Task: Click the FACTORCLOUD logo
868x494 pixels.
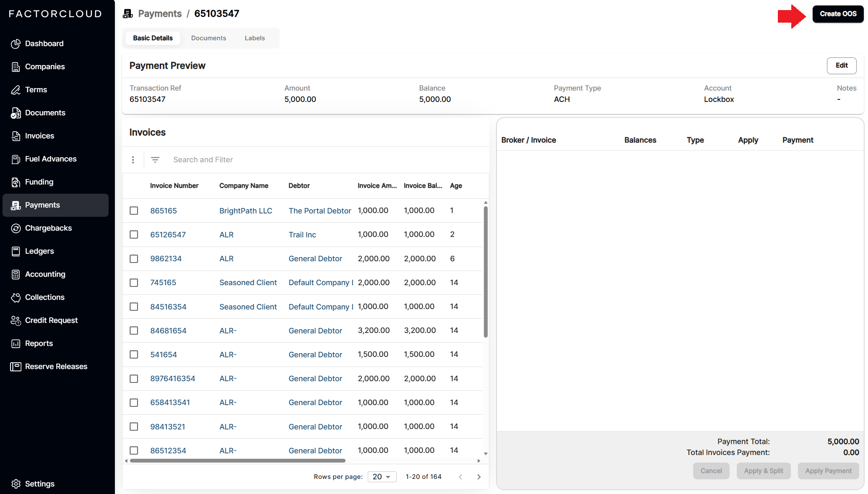Action: (55, 14)
